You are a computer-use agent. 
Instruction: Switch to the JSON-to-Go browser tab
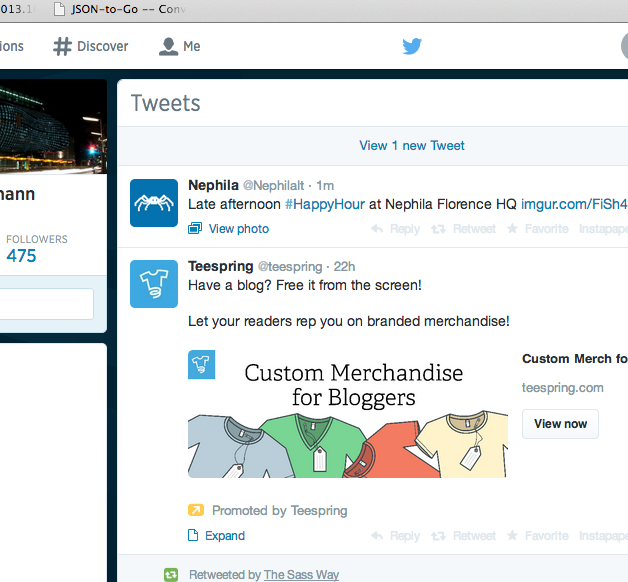[x=119, y=9]
